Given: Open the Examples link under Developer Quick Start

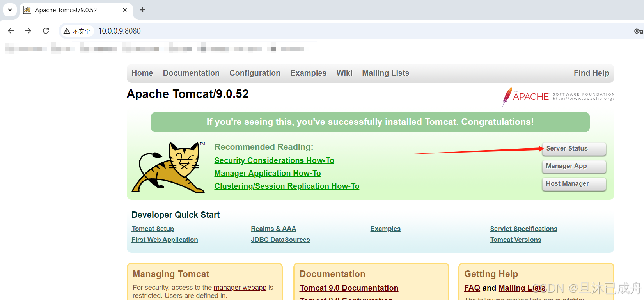Looking at the screenshot, I should (x=385, y=229).
